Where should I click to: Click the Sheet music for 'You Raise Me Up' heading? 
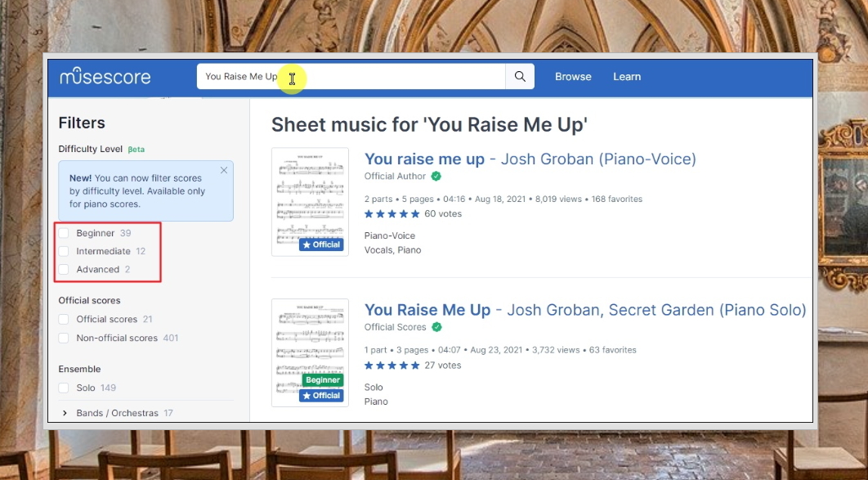430,125
